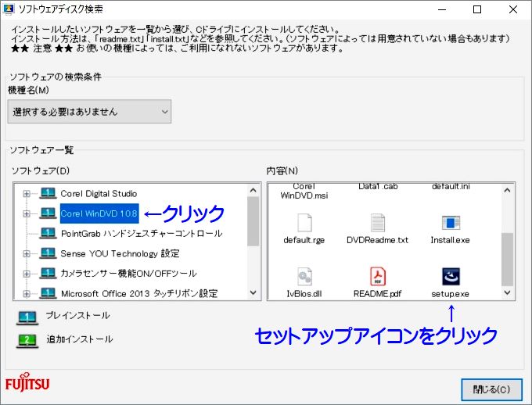Expand the Microsoft Office 2013 tree node
This screenshot has width=532, height=405.
coord(27,294)
